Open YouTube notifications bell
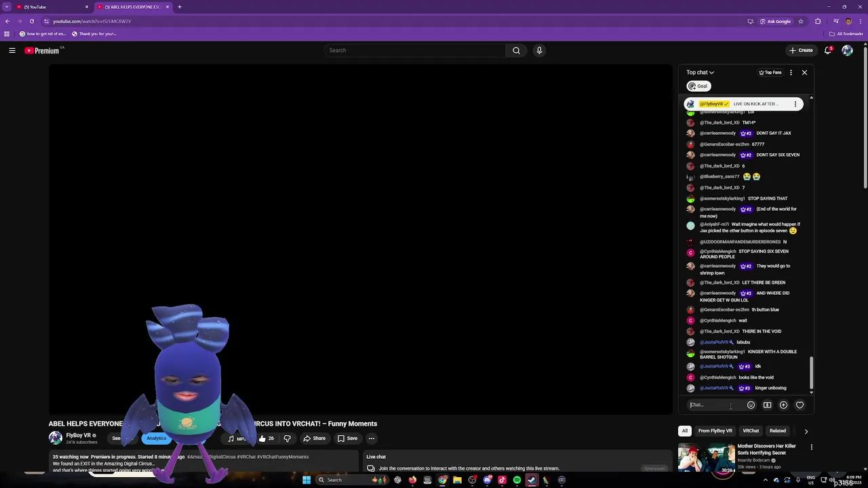868x488 pixels. (x=828, y=50)
